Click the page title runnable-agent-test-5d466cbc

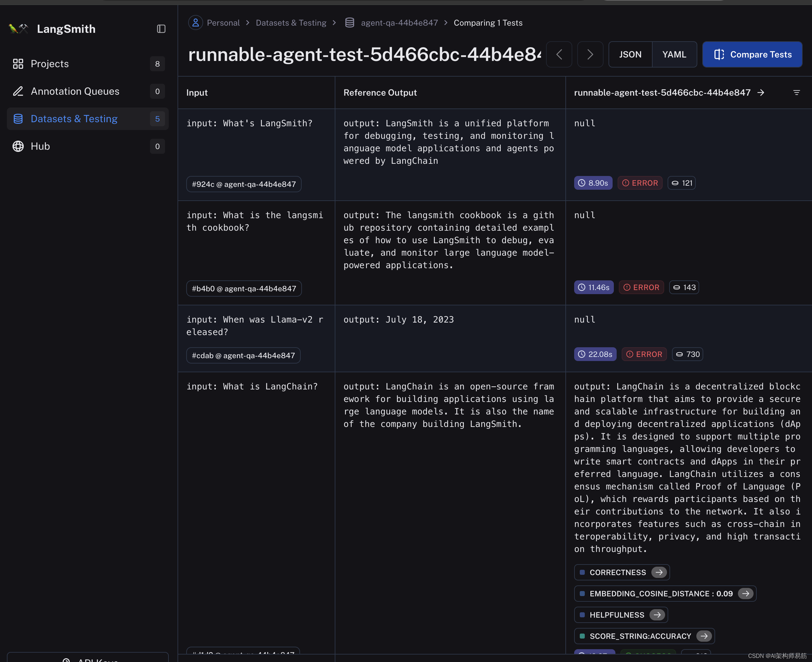coord(364,54)
